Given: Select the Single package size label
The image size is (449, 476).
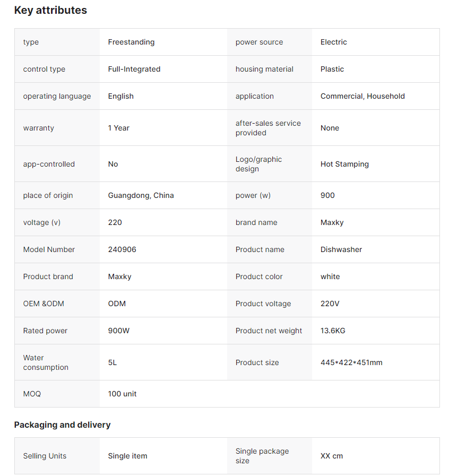Looking at the screenshot, I should (x=262, y=456).
